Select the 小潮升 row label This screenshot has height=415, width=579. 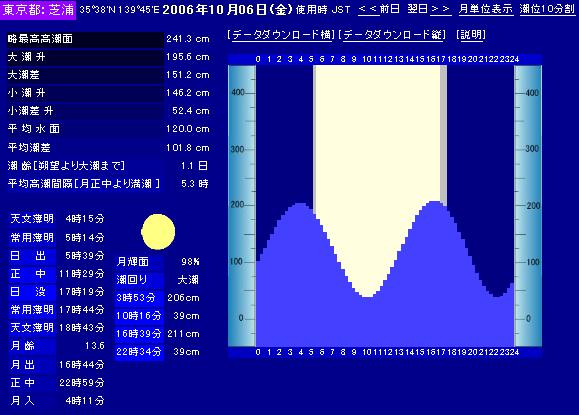tap(27, 93)
